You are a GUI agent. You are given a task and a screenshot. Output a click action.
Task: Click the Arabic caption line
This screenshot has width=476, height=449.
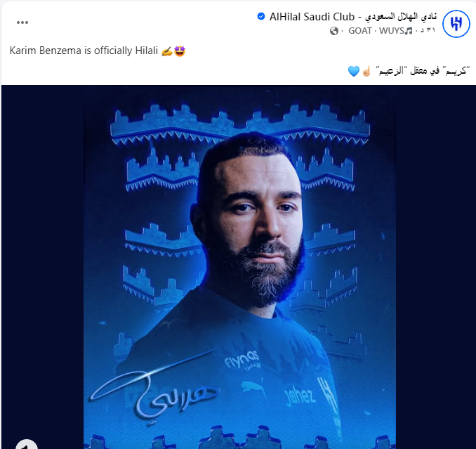[422, 71]
